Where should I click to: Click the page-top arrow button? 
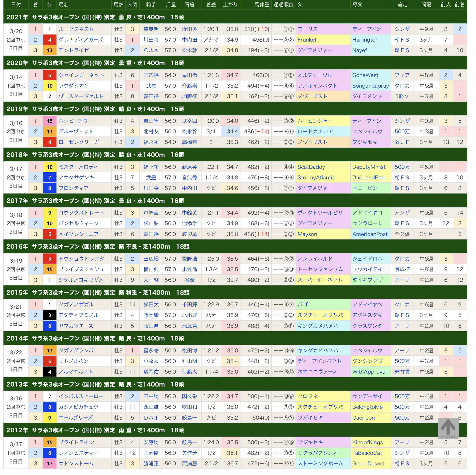[x=448, y=428]
